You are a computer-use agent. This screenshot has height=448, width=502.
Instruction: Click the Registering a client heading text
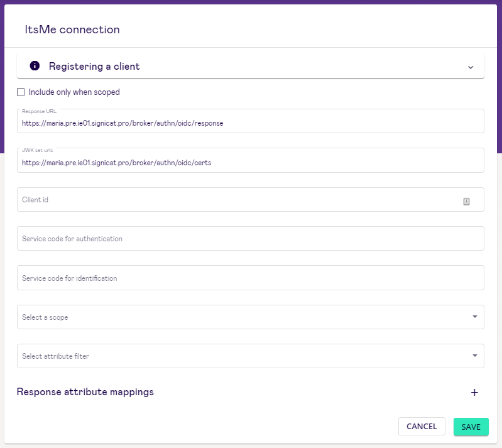click(94, 66)
